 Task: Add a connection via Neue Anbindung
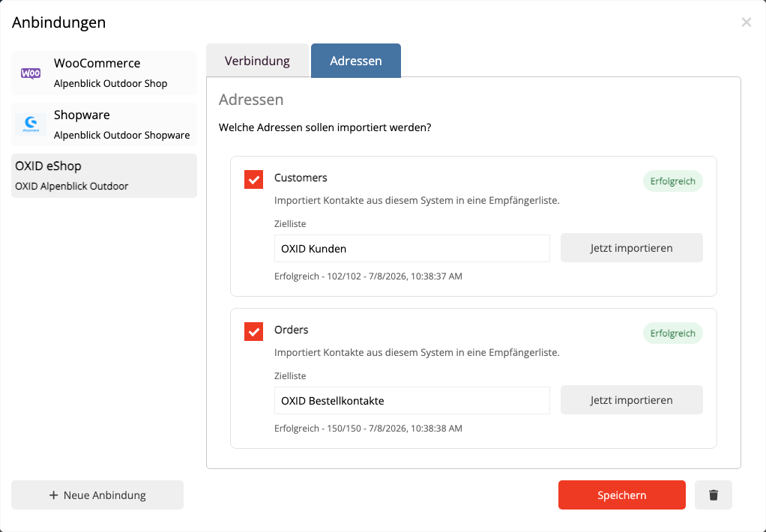click(x=97, y=495)
